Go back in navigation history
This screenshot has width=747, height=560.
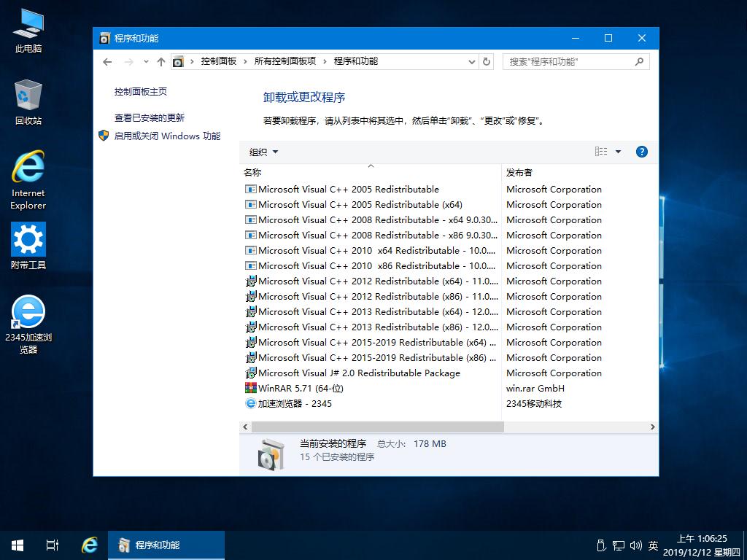108,62
